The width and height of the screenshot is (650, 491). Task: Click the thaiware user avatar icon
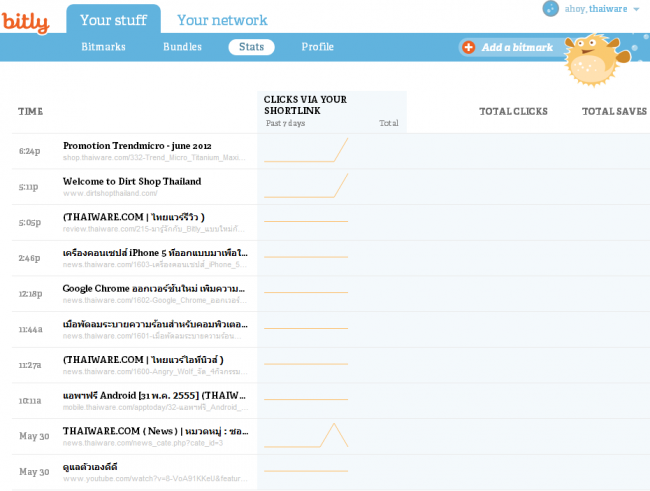coord(551,8)
